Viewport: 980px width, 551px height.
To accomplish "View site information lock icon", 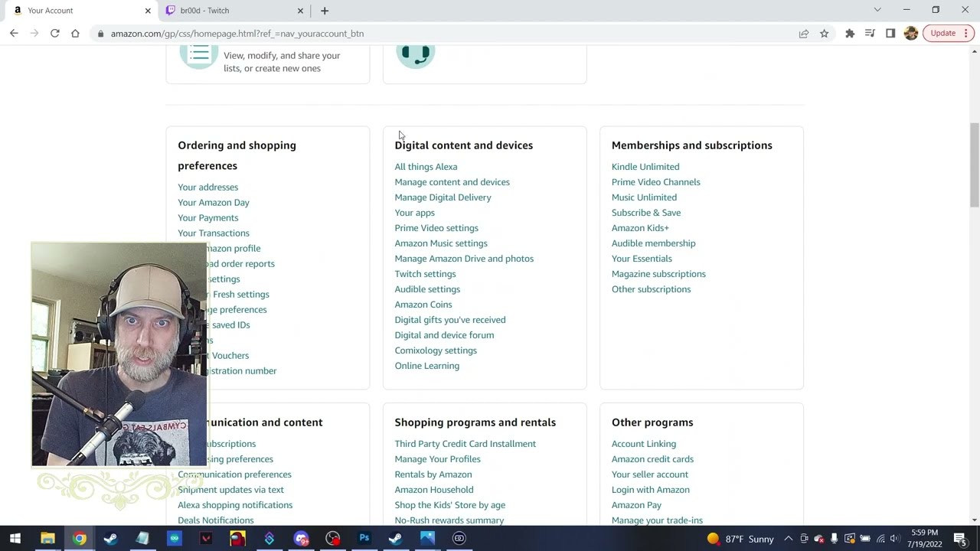I will coord(100,34).
